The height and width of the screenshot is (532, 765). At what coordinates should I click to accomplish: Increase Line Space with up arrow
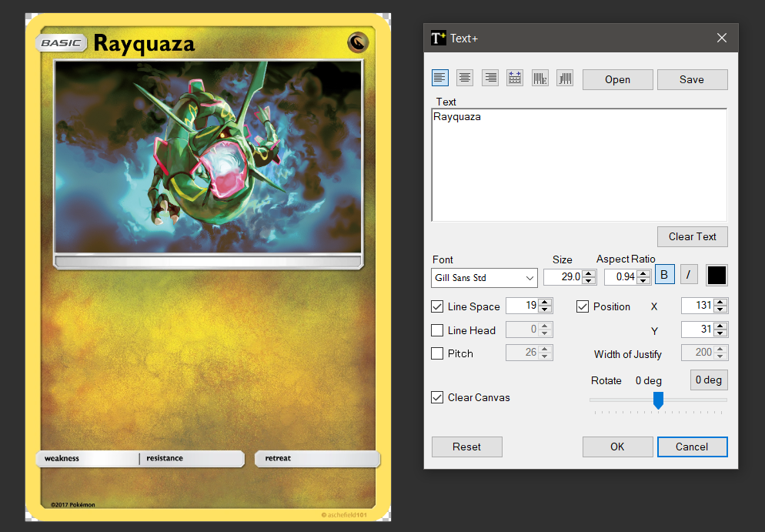tap(545, 302)
